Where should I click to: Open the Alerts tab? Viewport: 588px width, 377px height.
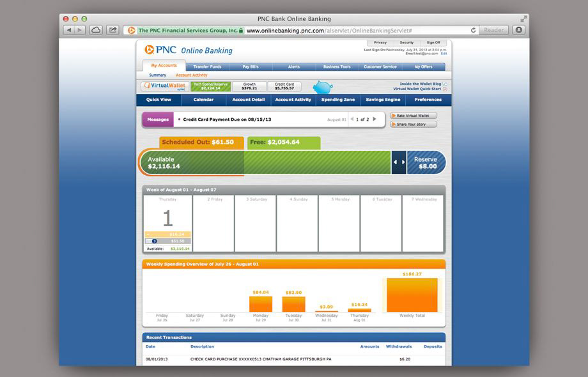click(x=294, y=66)
